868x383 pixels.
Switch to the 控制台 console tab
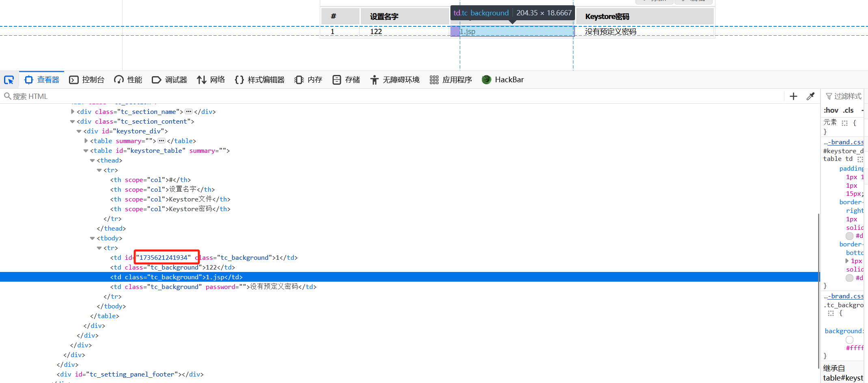coord(87,80)
